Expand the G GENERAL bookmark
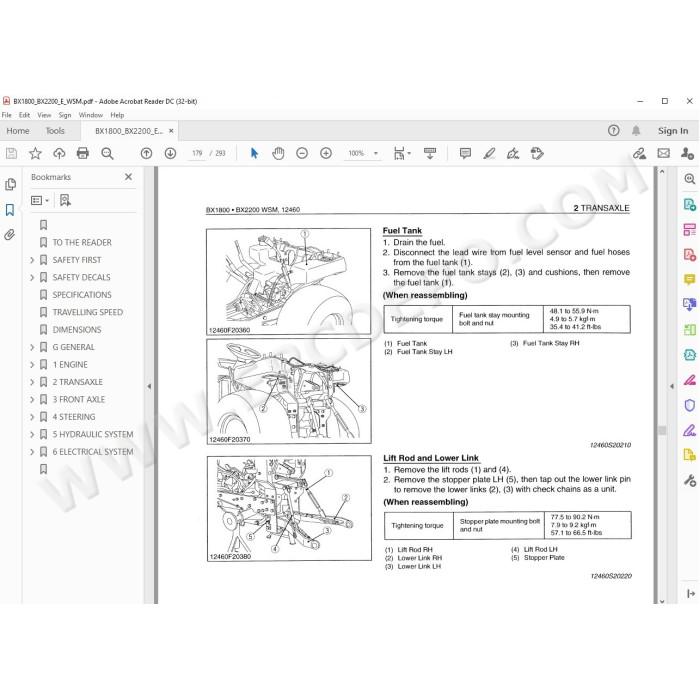 point(32,347)
